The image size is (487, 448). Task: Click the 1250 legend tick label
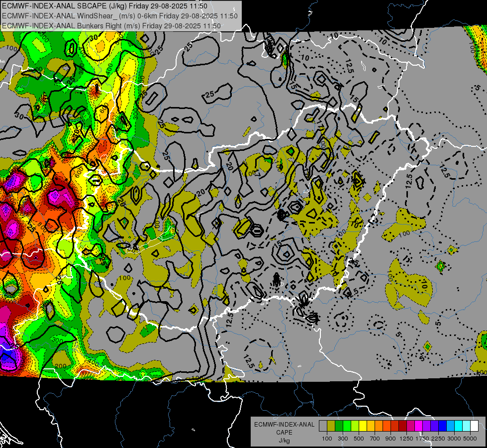click(x=406, y=439)
